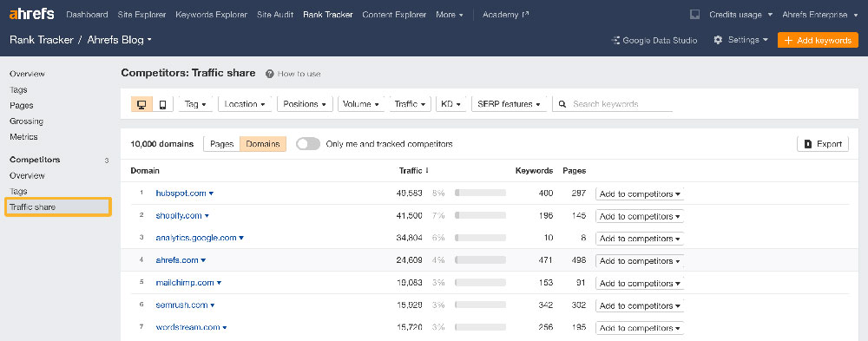868x341 pixels.
Task: Open Add to competitors for semrush.com
Action: [x=640, y=305]
